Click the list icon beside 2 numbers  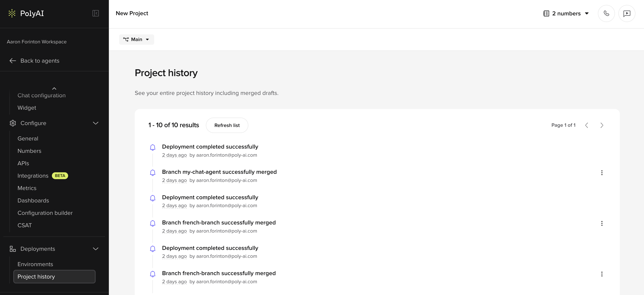pos(546,13)
